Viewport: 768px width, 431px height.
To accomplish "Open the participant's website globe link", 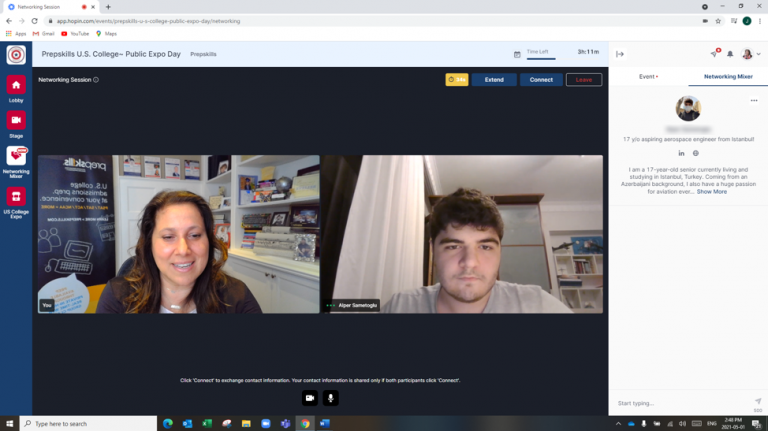I will 696,153.
